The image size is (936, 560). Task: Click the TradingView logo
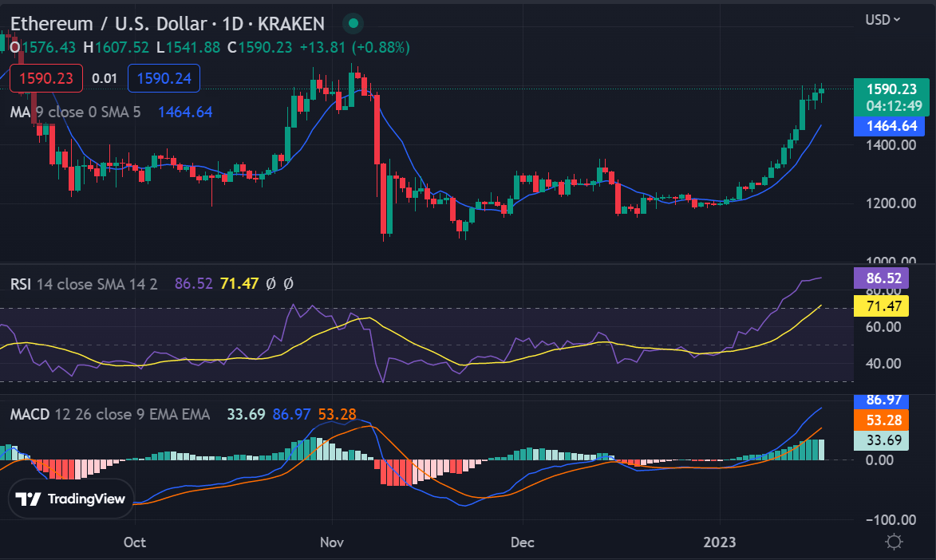(70, 499)
